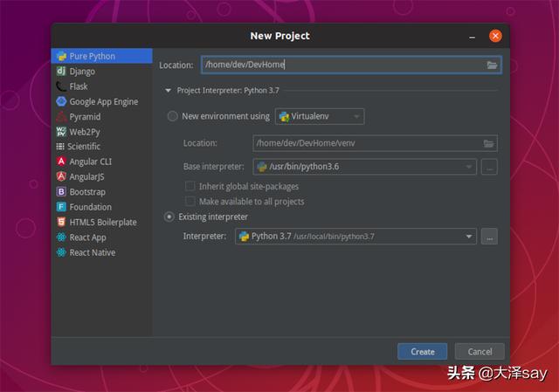Select the Existing interpreter radio button
The width and height of the screenshot is (559, 392).
pos(169,217)
